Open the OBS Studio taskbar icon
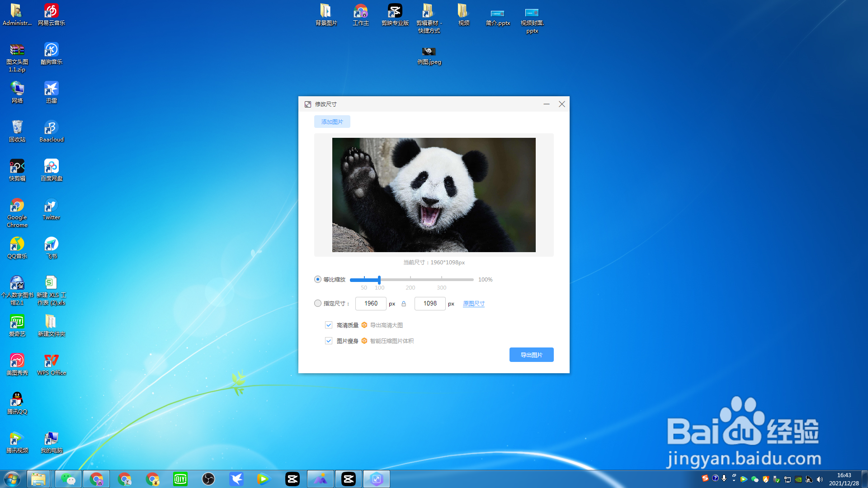Screen dimensions: 868x488 coord(208,479)
